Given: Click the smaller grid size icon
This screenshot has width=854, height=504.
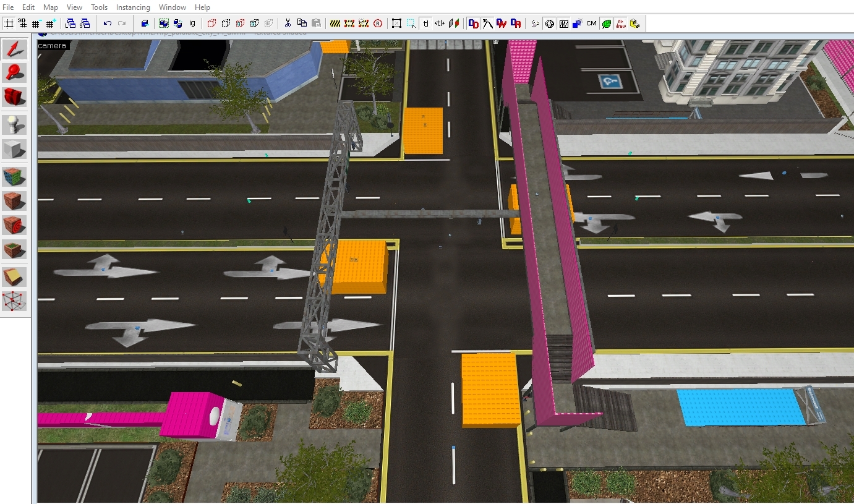Looking at the screenshot, I should pos(37,23).
